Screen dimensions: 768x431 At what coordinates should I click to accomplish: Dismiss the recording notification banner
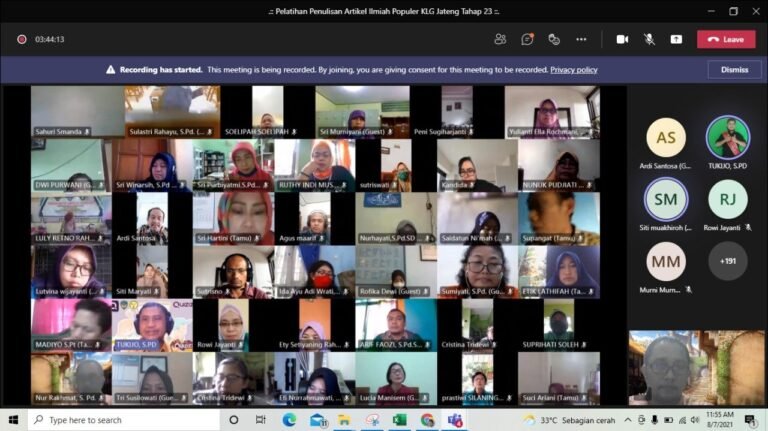pos(734,70)
